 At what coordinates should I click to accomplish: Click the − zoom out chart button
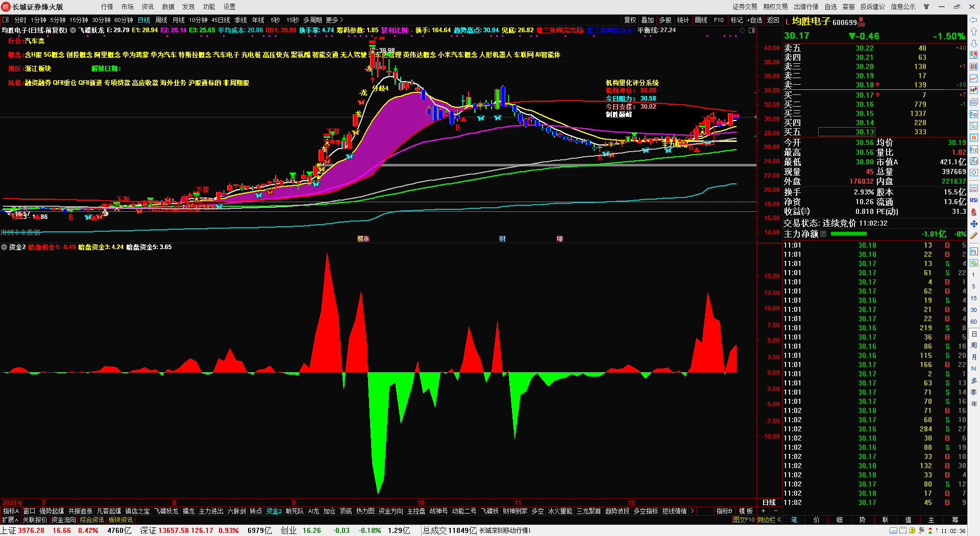pyautogui.click(x=775, y=511)
